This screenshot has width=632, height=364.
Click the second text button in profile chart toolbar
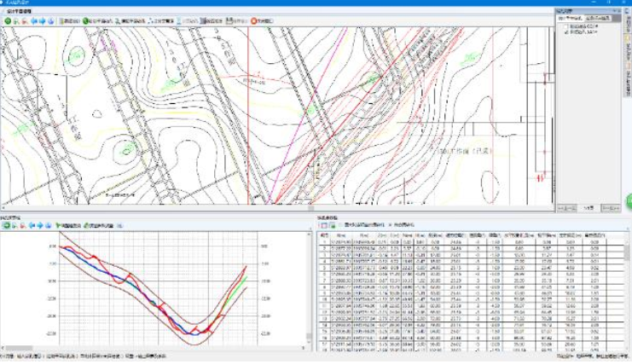click(x=99, y=226)
